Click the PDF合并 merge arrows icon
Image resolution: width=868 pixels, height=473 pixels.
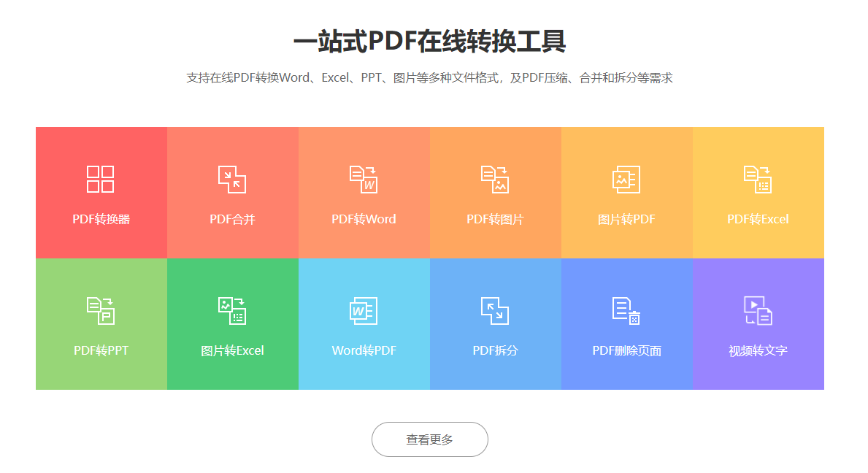[x=232, y=180]
